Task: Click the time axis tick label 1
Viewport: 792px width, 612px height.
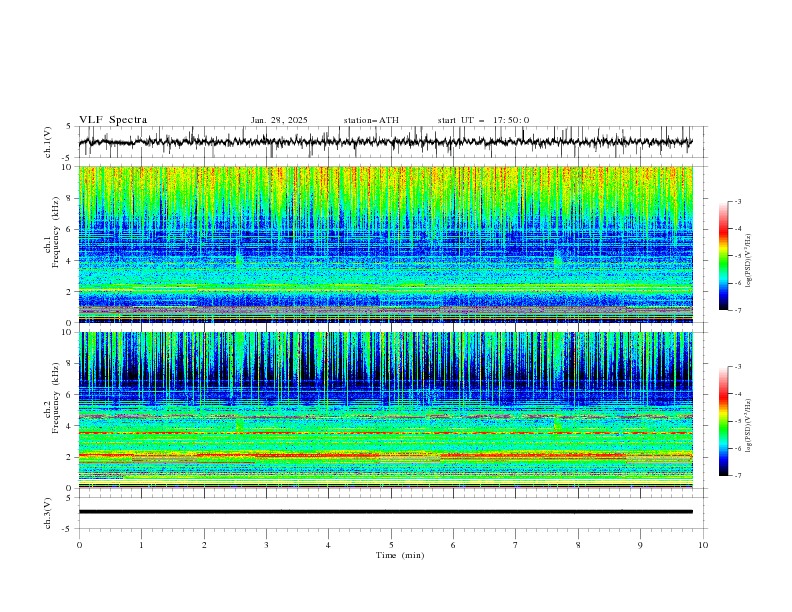Action: [141, 545]
